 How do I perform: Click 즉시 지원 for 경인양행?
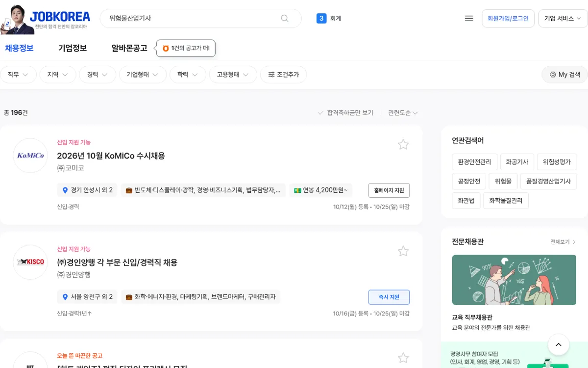[389, 297]
